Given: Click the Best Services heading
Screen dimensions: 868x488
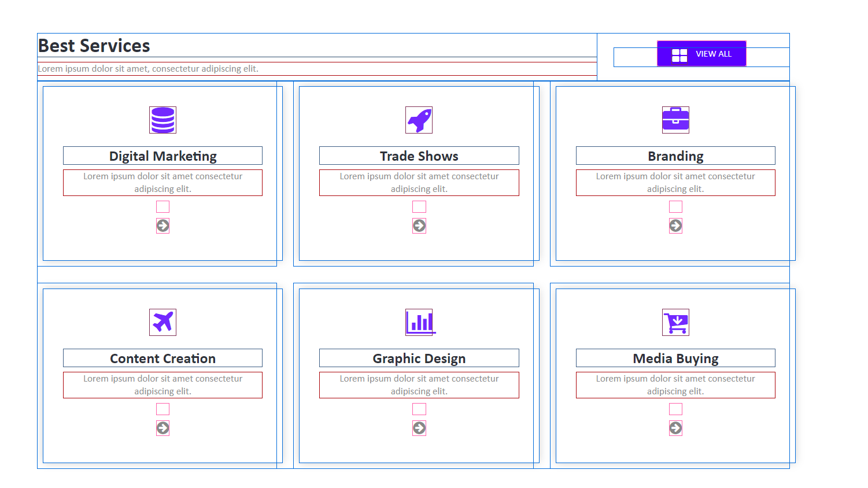Looking at the screenshot, I should (x=94, y=46).
